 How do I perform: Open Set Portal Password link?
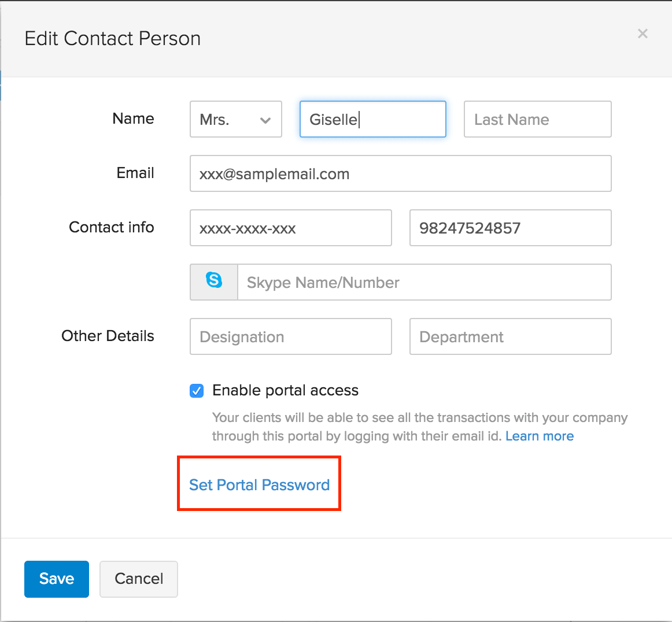pos(259,484)
